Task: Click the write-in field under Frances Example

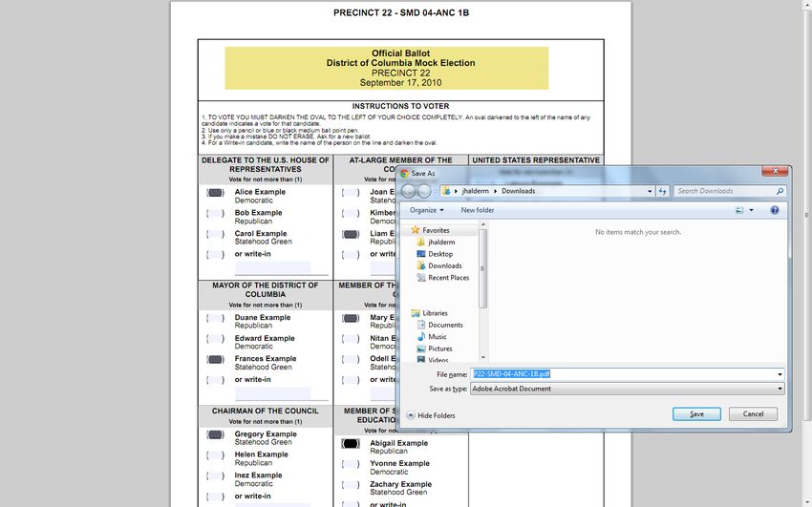Action: click(x=273, y=393)
